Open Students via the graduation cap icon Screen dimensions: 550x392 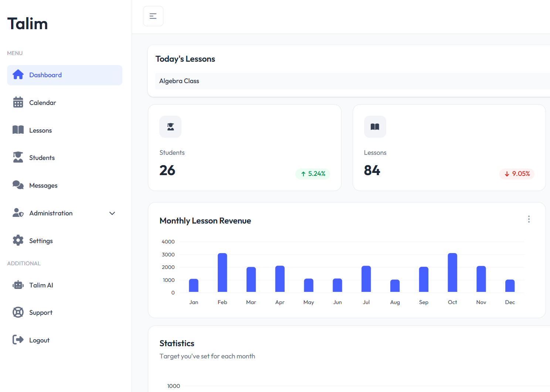(18, 157)
